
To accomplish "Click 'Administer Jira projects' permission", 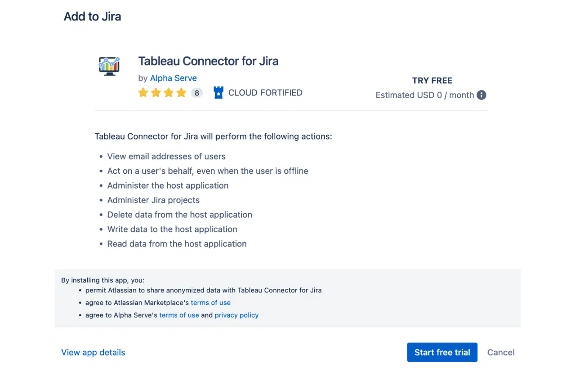I will pos(153,200).
